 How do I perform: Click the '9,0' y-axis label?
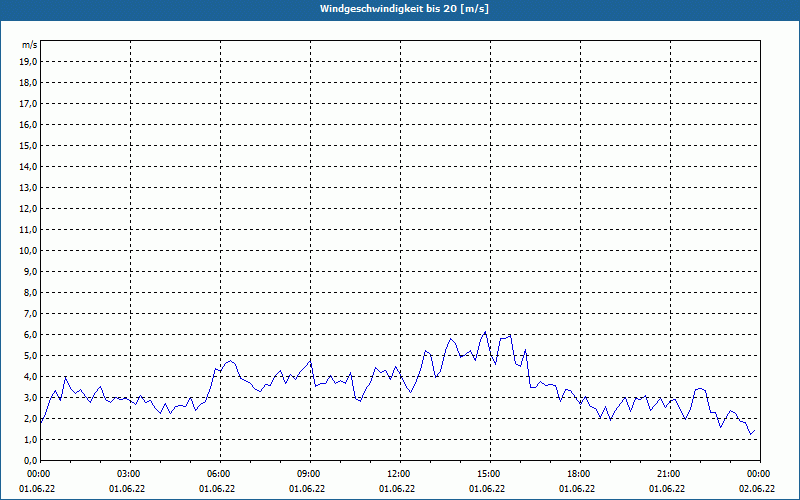(x=30, y=271)
